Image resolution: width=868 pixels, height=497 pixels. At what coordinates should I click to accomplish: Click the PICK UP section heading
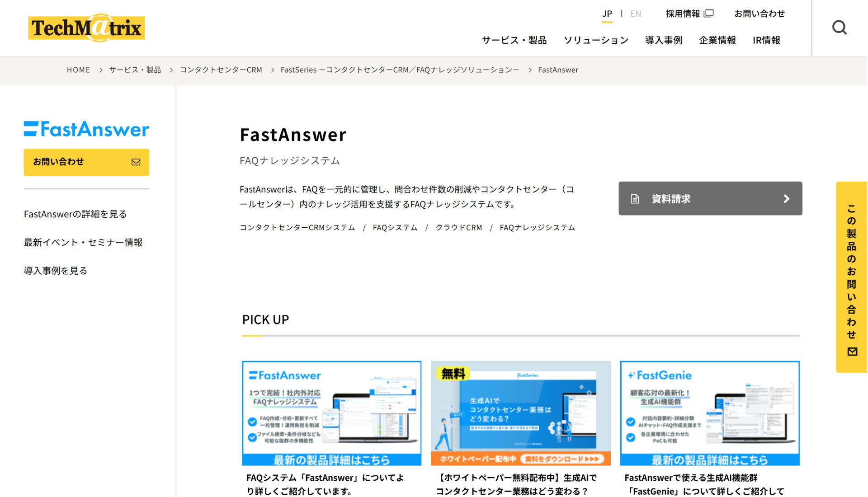point(265,320)
